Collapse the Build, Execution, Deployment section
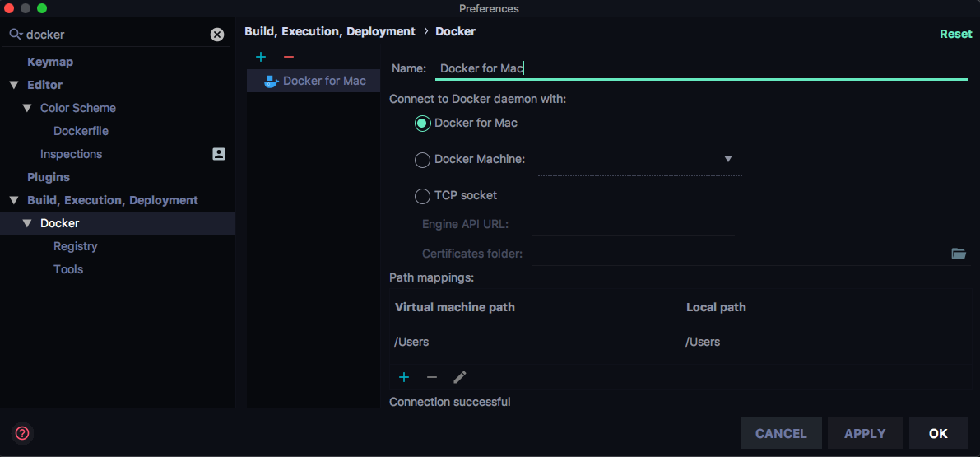 tap(14, 200)
